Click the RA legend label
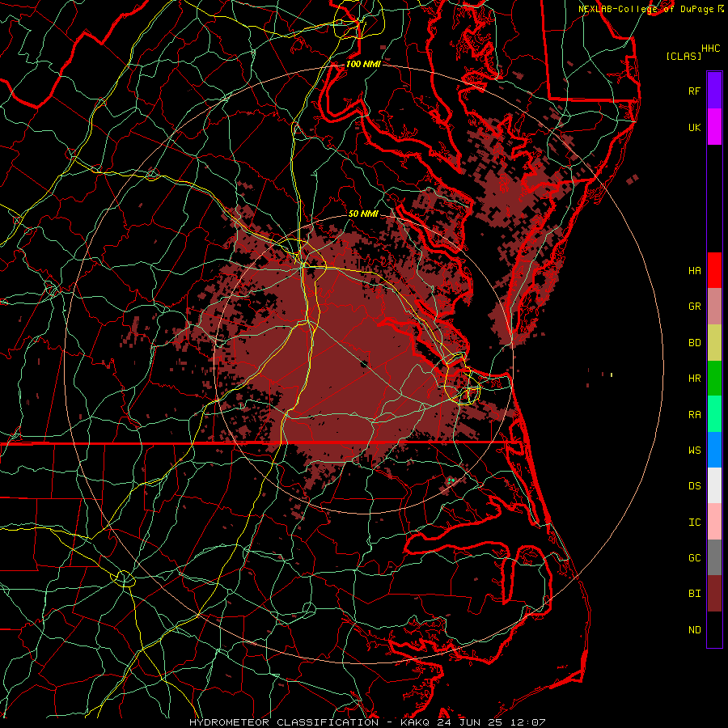728x728 pixels. click(694, 415)
